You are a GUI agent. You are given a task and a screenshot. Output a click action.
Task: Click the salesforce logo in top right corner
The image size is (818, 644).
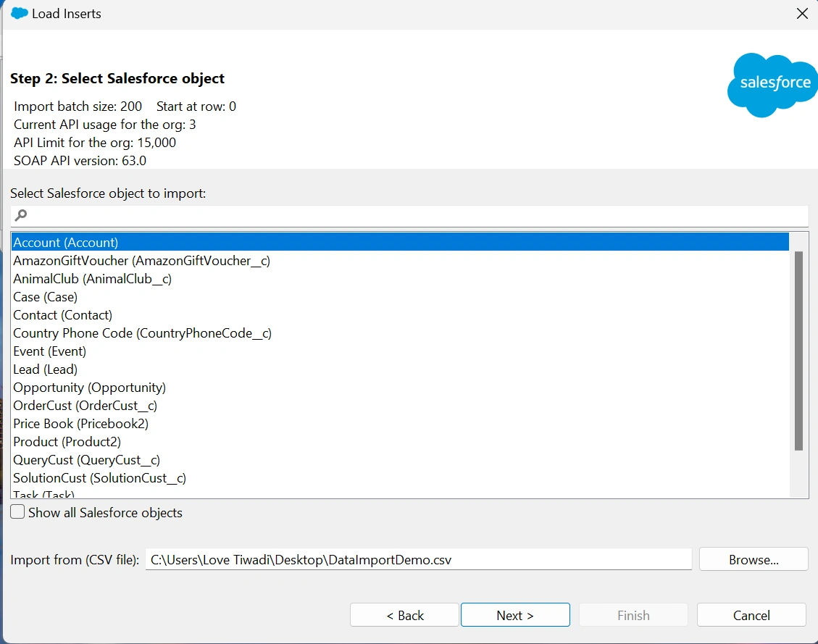tap(771, 83)
